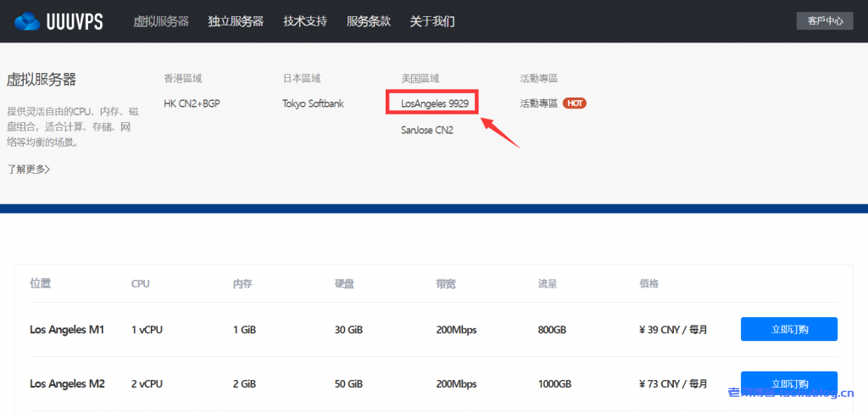Click the 美国區域 heading

[420, 78]
